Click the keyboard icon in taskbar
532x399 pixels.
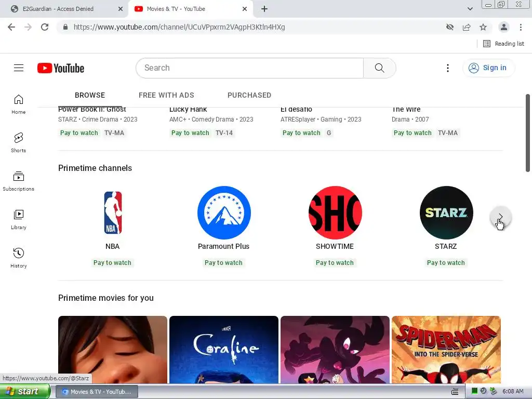point(455,392)
